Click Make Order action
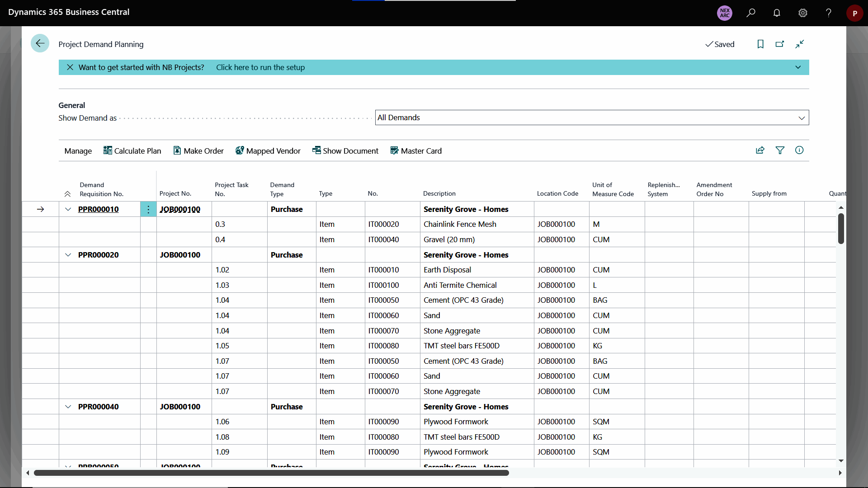 (198, 151)
